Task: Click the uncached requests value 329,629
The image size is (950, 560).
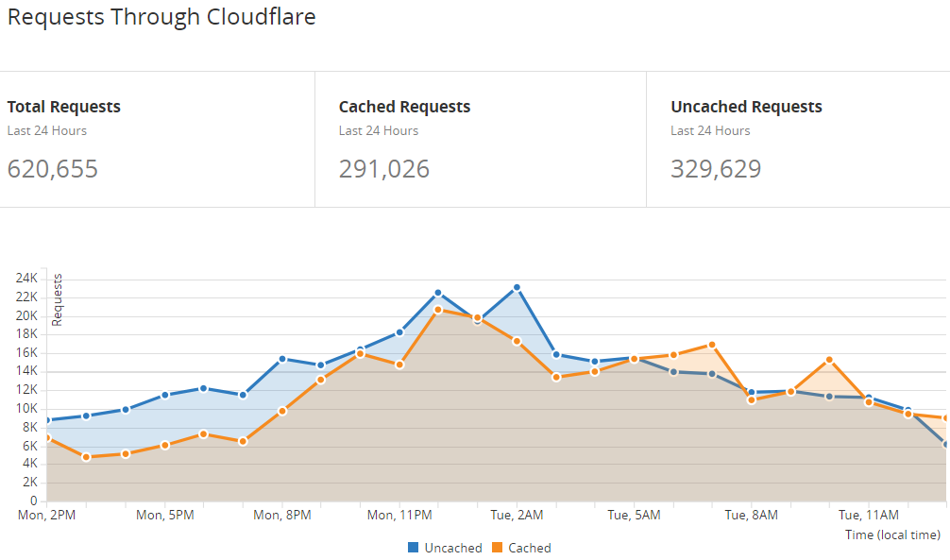Action: click(x=716, y=169)
